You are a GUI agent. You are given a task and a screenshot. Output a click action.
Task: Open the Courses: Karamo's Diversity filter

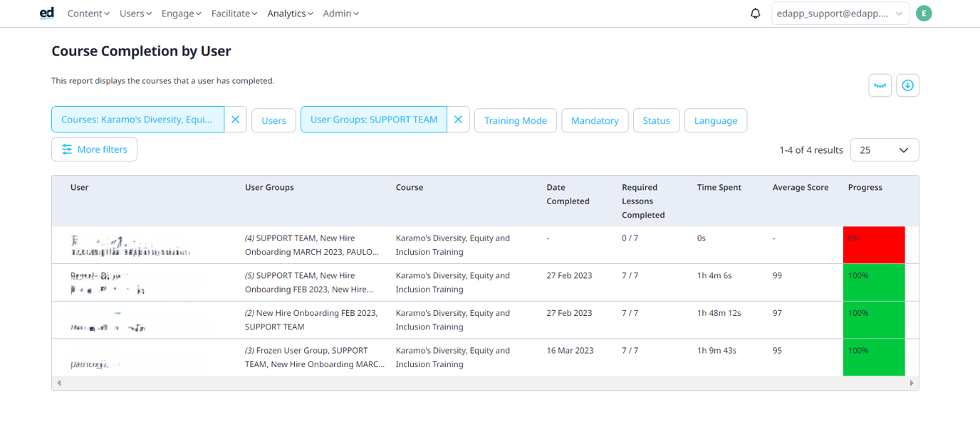coord(137,120)
